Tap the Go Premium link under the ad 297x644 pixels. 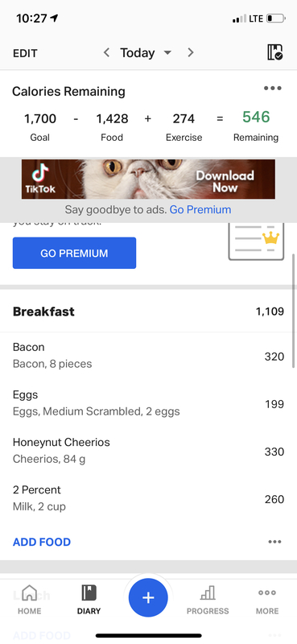tap(200, 210)
